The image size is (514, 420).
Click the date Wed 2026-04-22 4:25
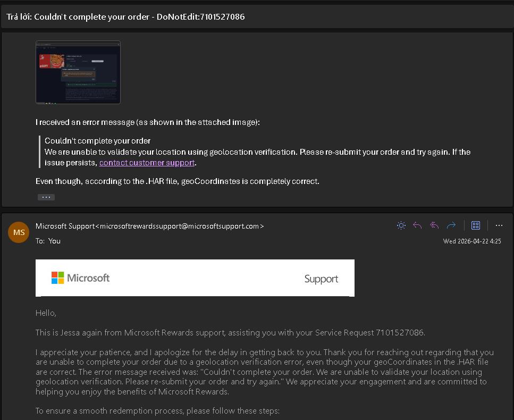[x=472, y=241]
